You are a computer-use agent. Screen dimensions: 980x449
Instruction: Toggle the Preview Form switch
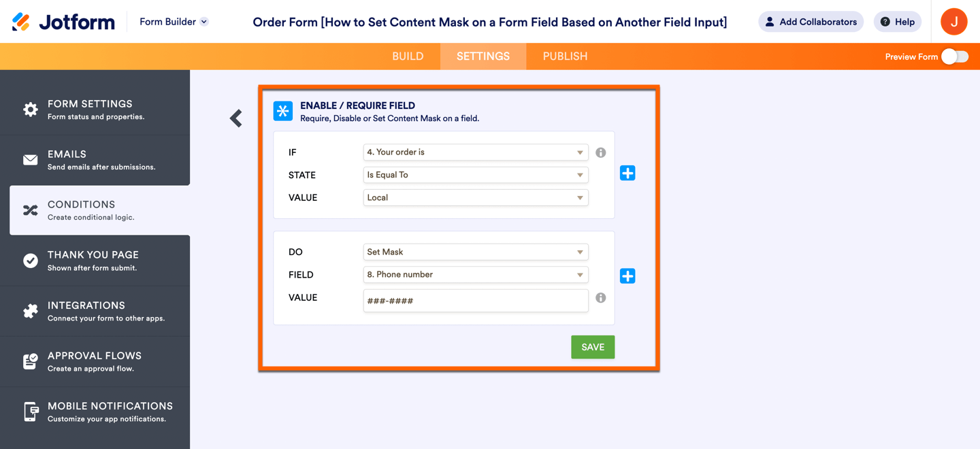[954, 56]
